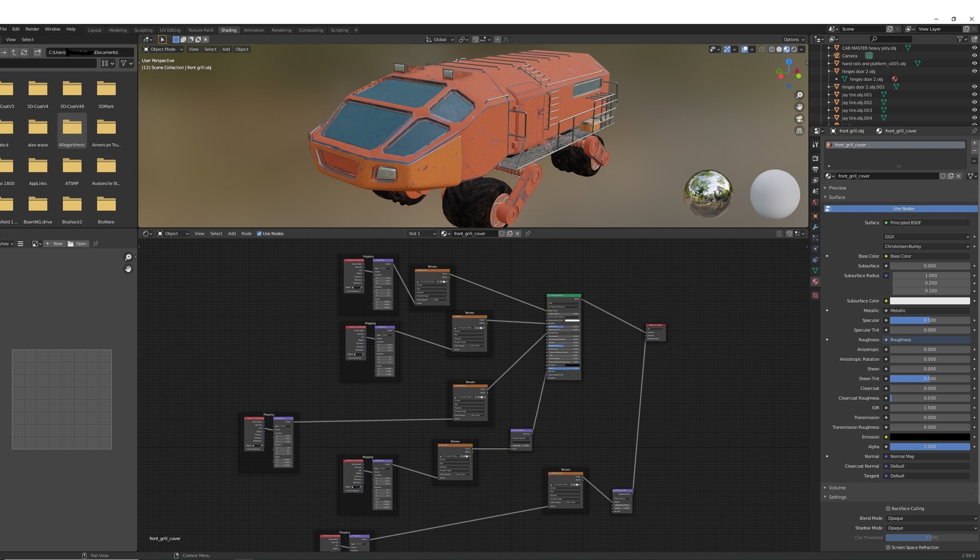Image resolution: width=980 pixels, height=560 pixels.
Task: Click Open image button in image editor
Action: pyautogui.click(x=77, y=244)
